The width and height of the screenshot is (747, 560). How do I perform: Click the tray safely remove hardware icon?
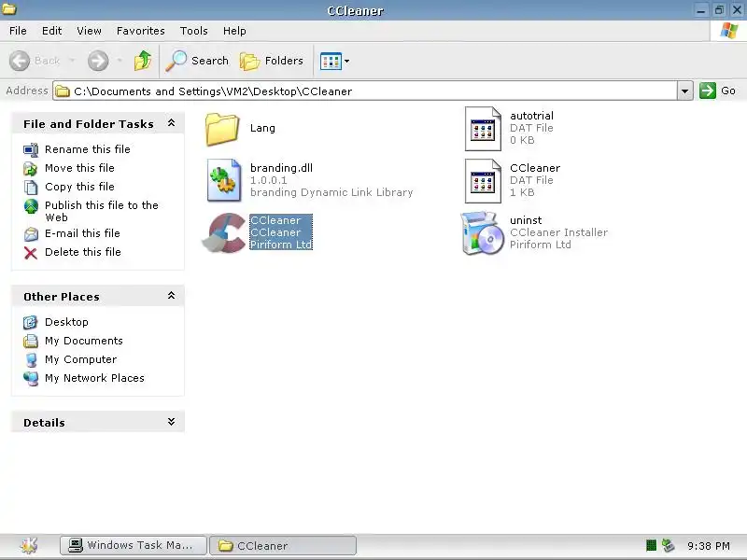668,545
